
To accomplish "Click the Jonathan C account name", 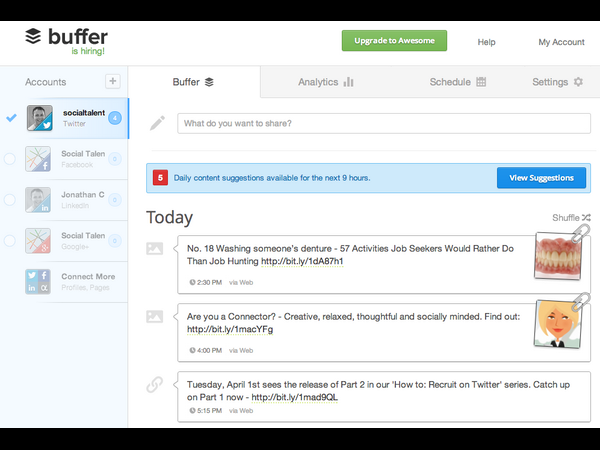I will [x=83, y=194].
